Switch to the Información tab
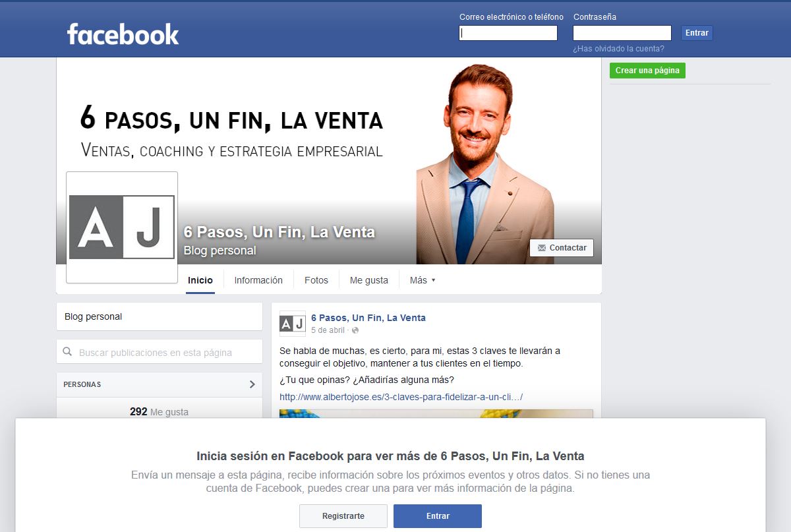 point(258,280)
